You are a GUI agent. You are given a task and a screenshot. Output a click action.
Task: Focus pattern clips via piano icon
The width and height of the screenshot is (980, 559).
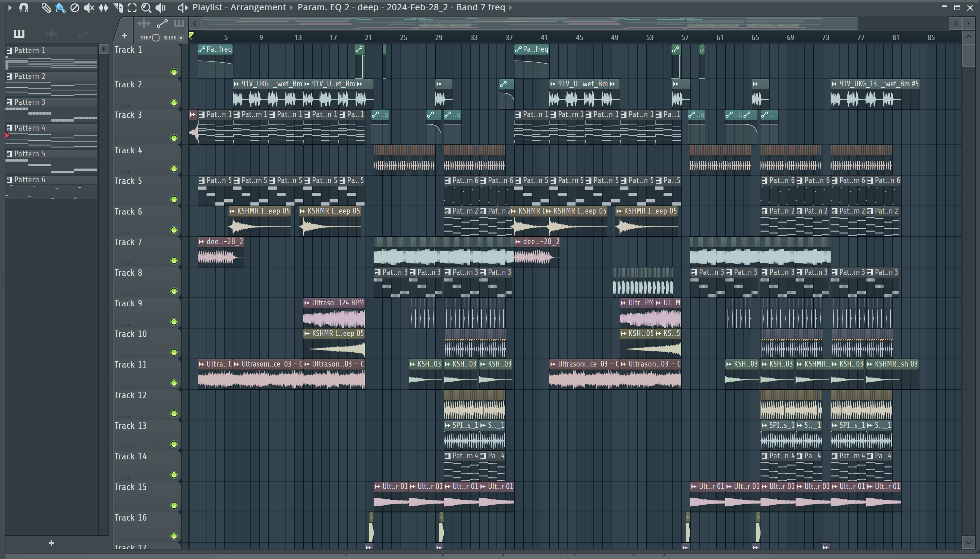click(179, 23)
